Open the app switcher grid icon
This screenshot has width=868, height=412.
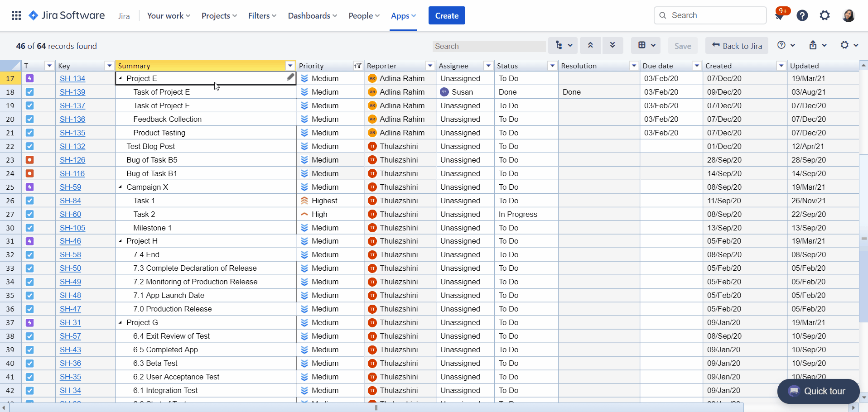[x=16, y=15]
